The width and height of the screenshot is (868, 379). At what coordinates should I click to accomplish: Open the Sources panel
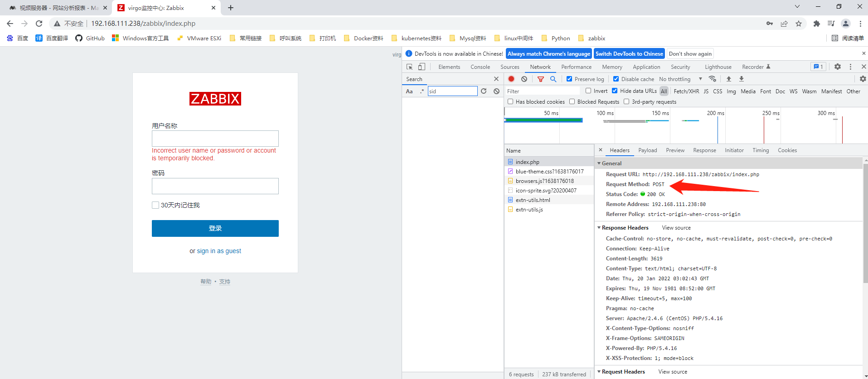[x=510, y=67]
